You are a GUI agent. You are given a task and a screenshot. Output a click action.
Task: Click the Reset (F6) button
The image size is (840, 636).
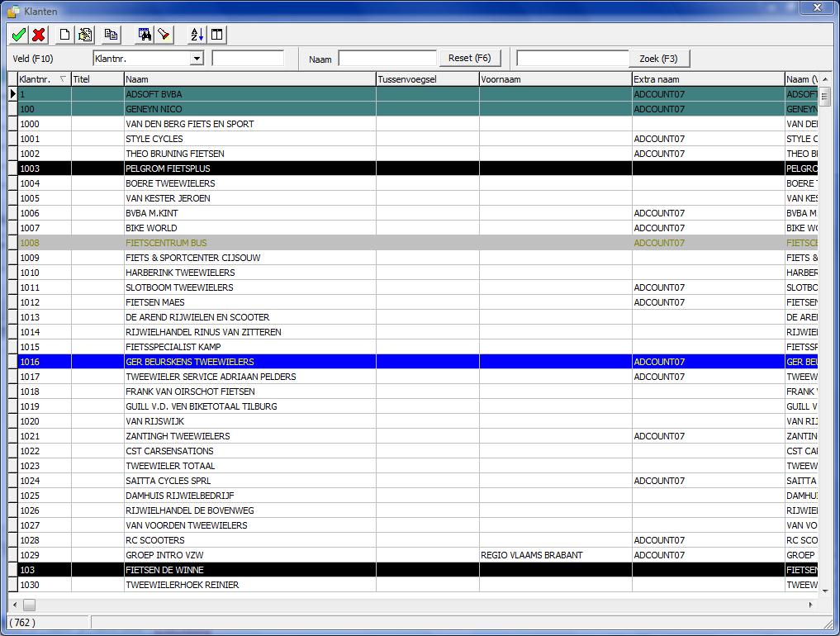(470, 58)
